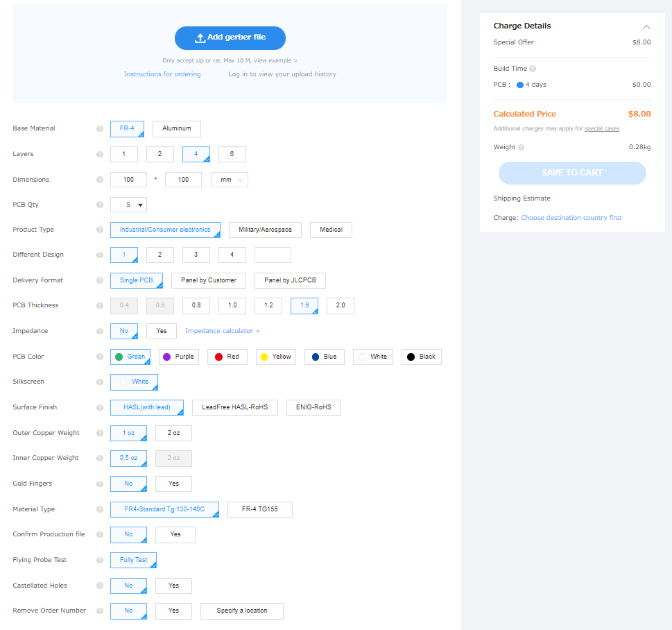The width and height of the screenshot is (672, 630).
Task: Select Green PCB color
Action: click(130, 357)
